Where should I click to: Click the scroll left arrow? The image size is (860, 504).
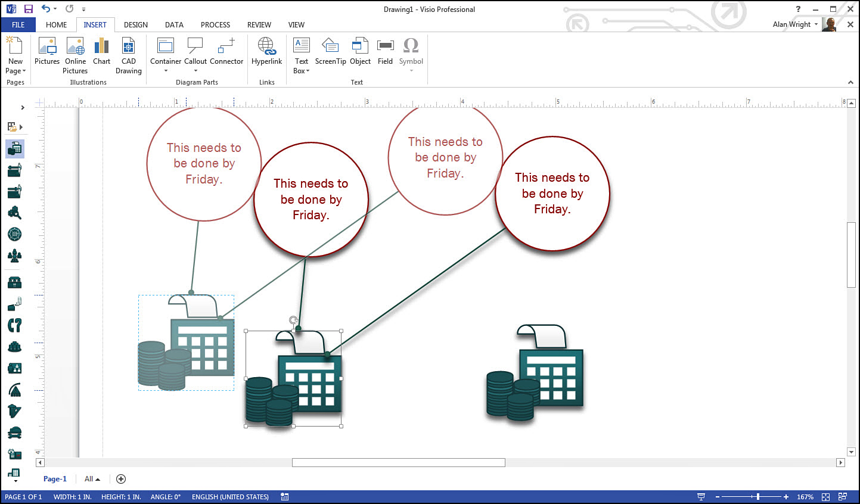40,463
